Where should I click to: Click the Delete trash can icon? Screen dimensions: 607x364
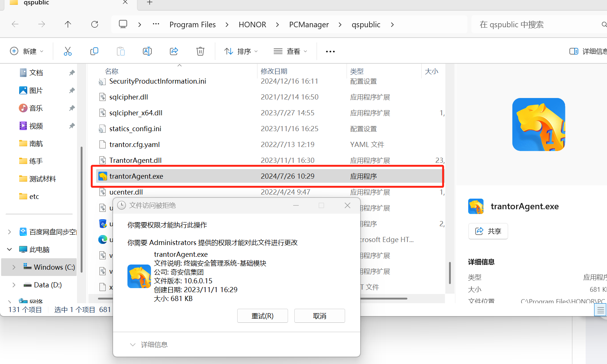(200, 51)
